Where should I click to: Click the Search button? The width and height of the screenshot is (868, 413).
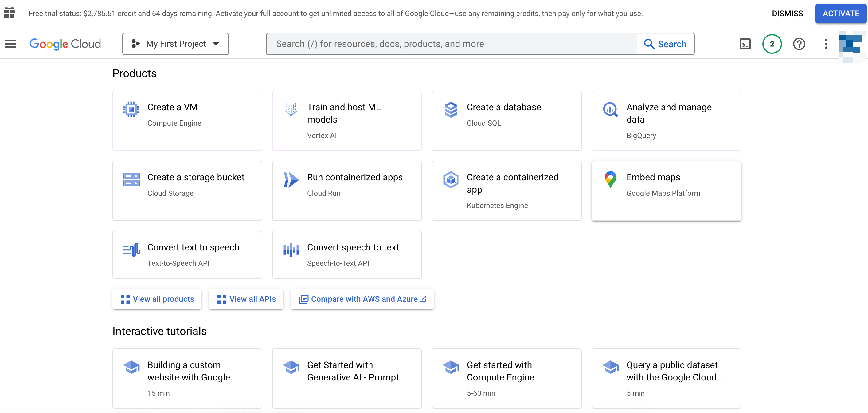[666, 44]
